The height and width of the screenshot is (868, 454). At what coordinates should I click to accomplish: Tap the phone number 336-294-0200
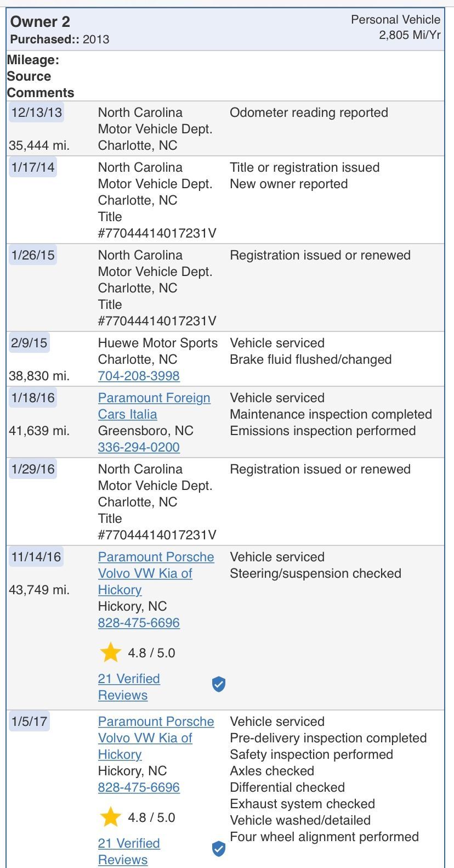click(x=139, y=447)
